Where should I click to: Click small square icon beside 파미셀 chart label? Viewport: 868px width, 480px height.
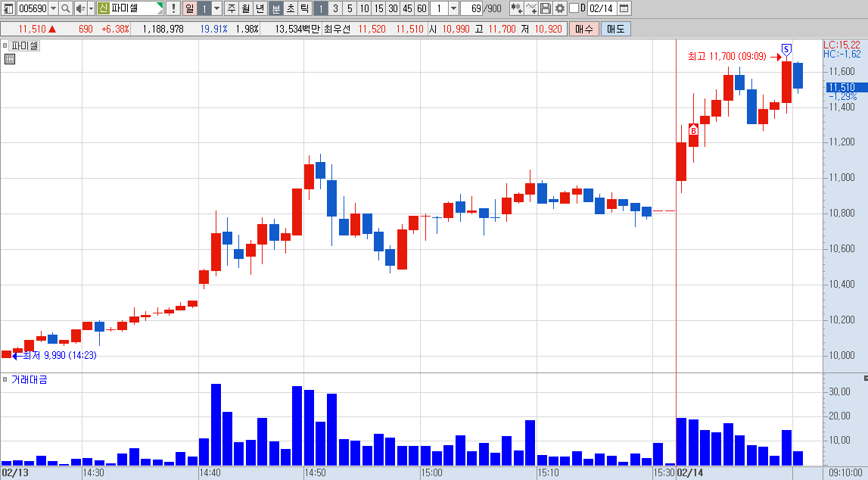pos(5,45)
